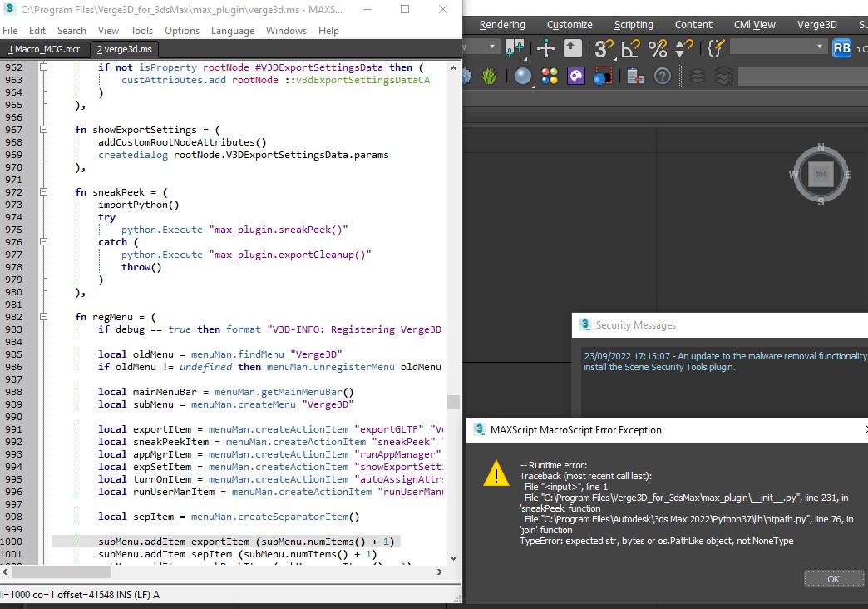Click the Security Messages update text
Viewport: 868px width, 609px height.
coord(725,361)
